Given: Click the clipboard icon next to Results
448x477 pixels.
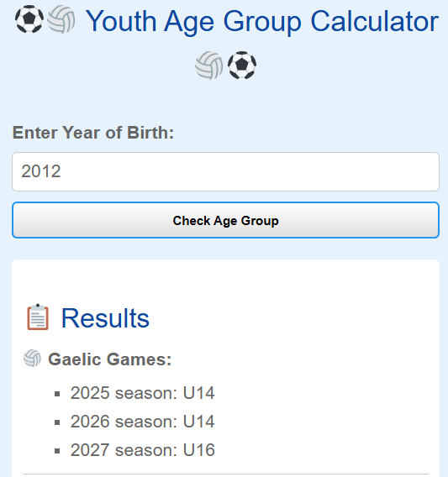Looking at the screenshot, I should (38, 317).
